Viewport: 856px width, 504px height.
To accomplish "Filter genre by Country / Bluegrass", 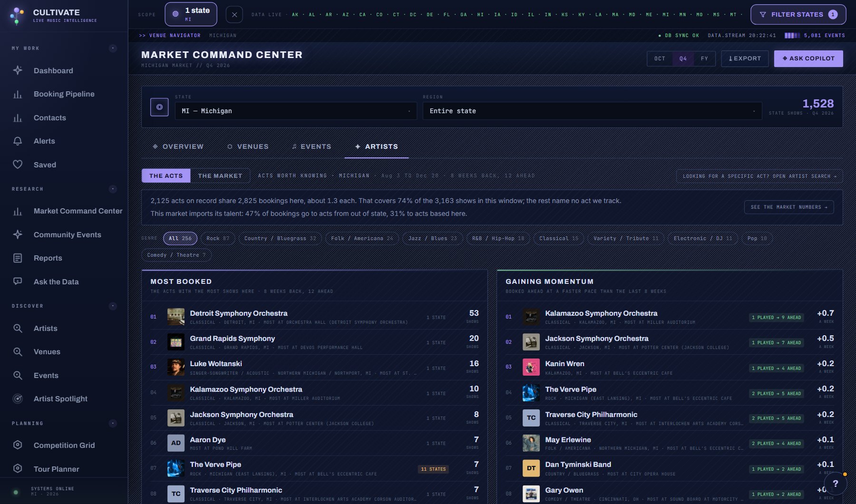I will click(280, 238).
